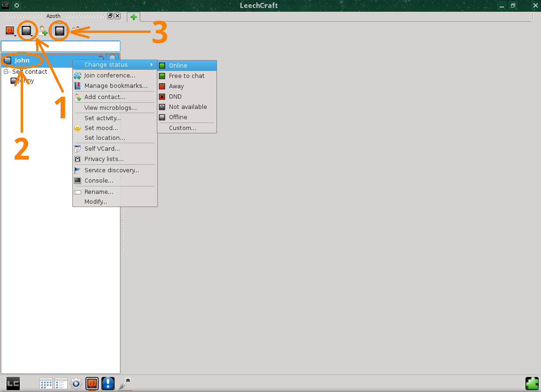
Task: Choose Custom status option
Action: pos(187,128)
